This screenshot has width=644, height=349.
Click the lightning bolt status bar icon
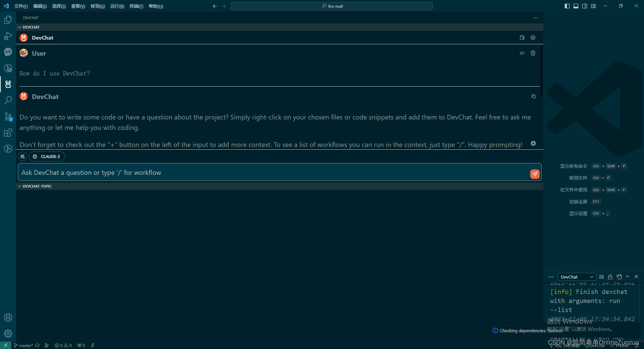click(93, 345)
